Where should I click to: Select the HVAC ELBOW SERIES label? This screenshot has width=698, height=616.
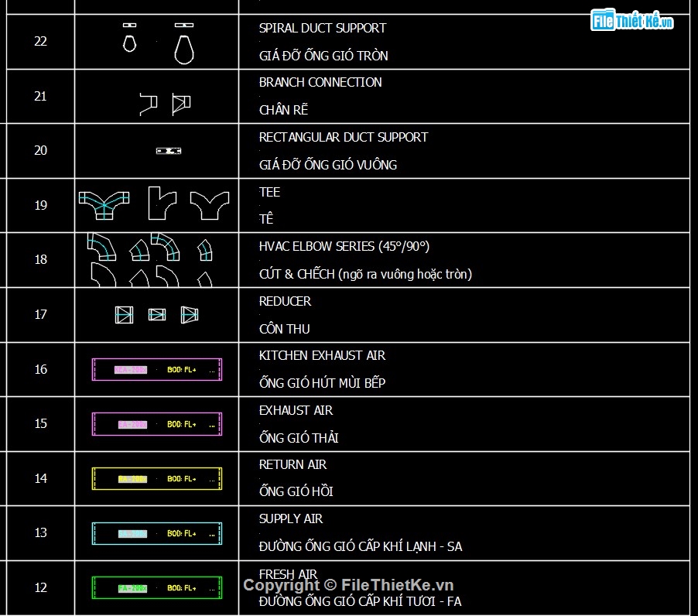click(x=344, y=247)
